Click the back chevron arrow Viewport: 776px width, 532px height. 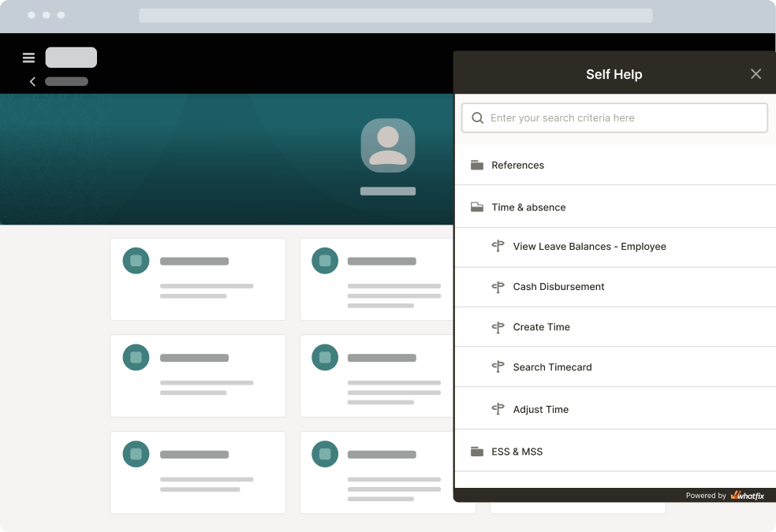click(32, 82)
